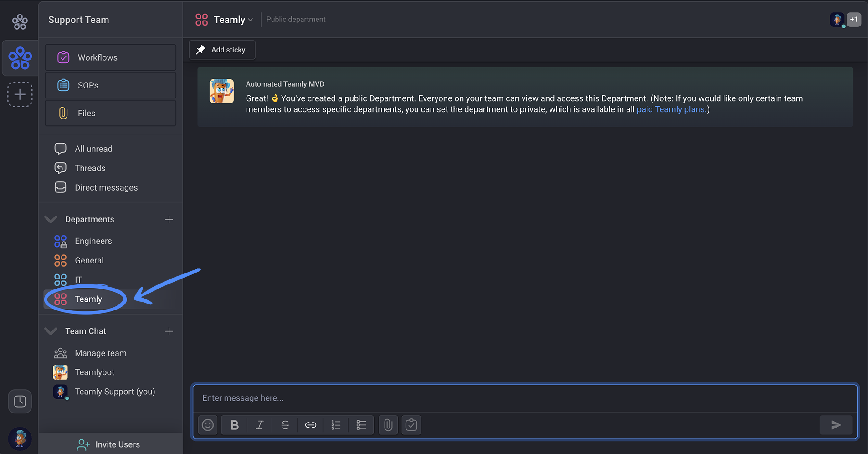868x454 pixels.
Task: Toggle italic formatting in message editor
Action: pos(260,425)
